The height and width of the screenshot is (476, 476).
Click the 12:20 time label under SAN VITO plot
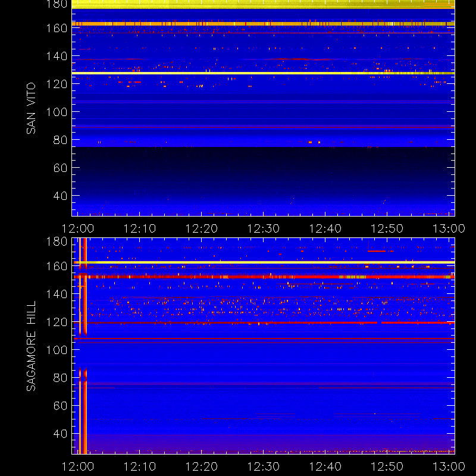202,228
